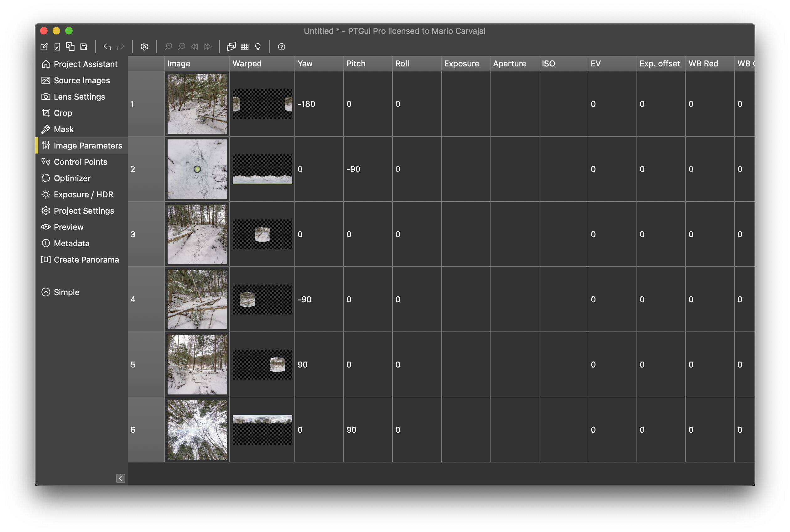The height and width of the screenshot is (532, 790).
Task: Select image 6 zenith treetops thumbnail
Action: [x=197, y=430]
